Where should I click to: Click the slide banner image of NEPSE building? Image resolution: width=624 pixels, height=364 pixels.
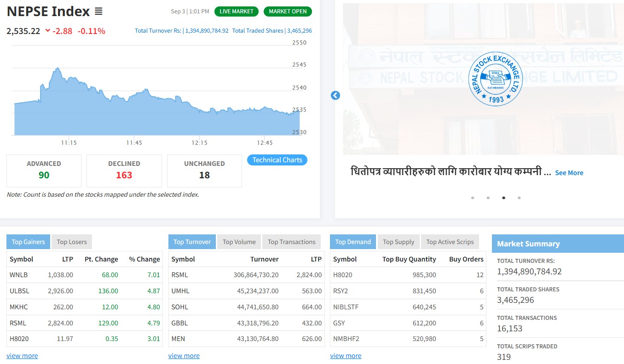click(x=483, y=79)
